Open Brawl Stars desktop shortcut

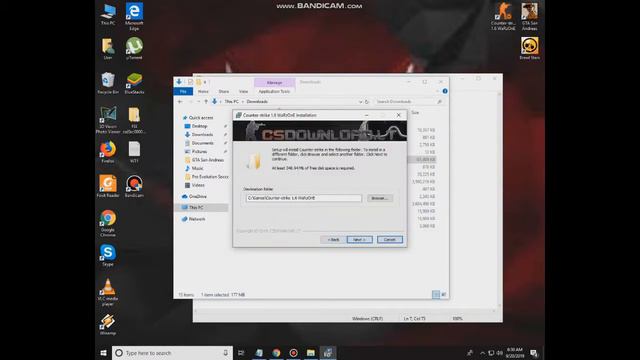click(x=529, y=49)
